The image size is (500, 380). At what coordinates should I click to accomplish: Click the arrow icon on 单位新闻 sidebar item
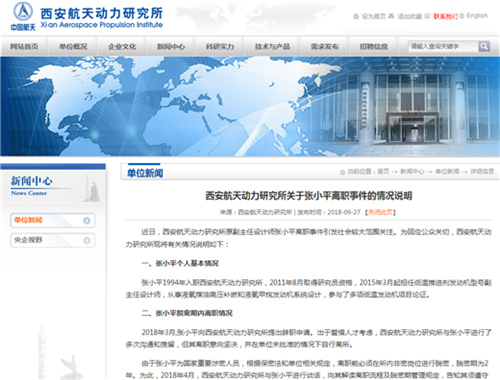(x=87, y=220)
